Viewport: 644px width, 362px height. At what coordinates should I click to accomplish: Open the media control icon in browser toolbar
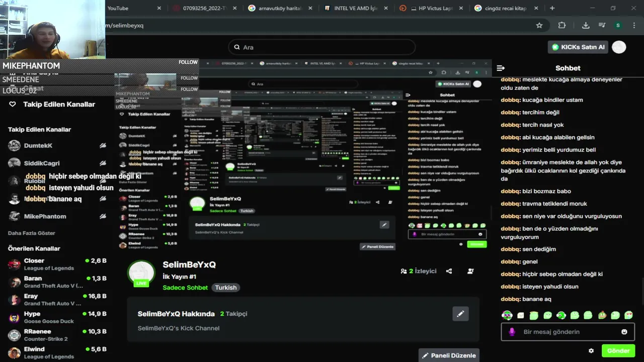pos(602,25)
